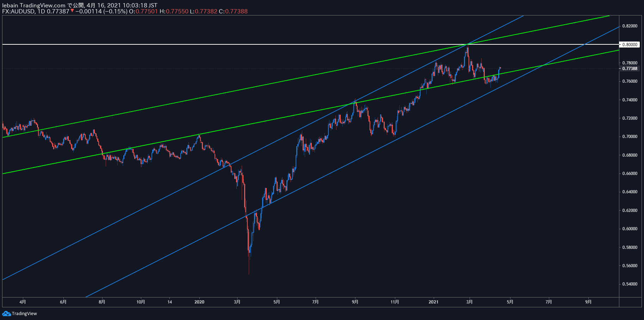Click the 0.80000 horizontal line price label

(629, 44)
